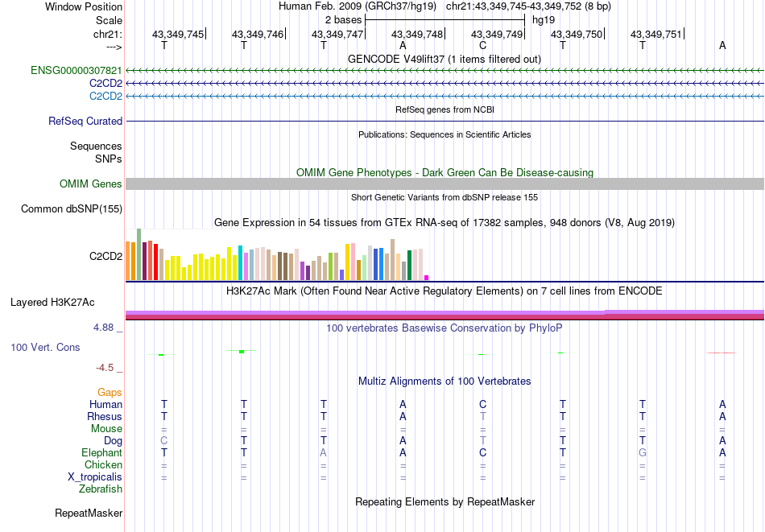The height and width of the screenshot is (532, 765).
Task: Click the Dog alignment row label
Action: click(x=113, y=441)
